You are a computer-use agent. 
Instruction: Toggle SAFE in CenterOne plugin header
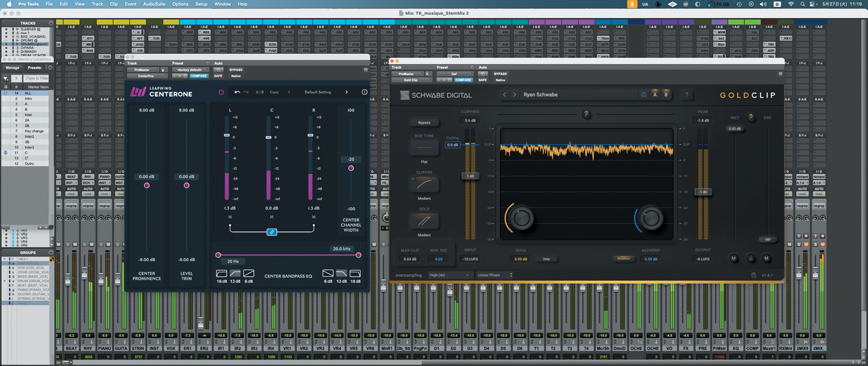click(x=218, y=76)
